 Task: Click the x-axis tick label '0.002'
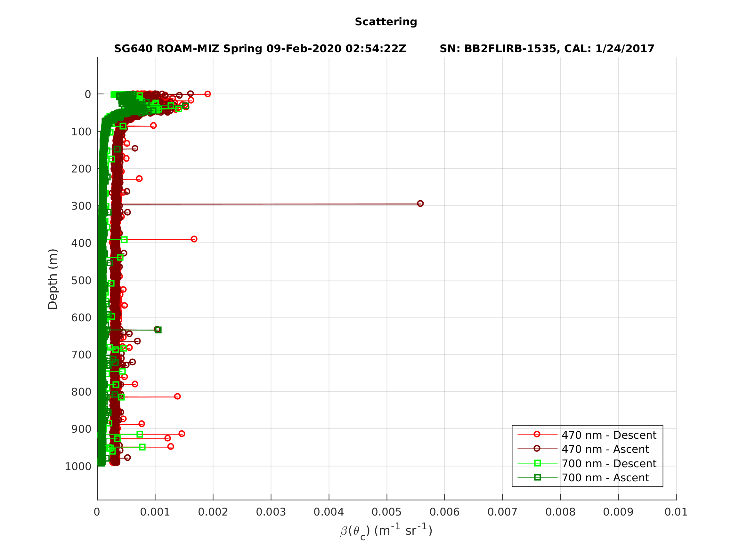[213, 512]
